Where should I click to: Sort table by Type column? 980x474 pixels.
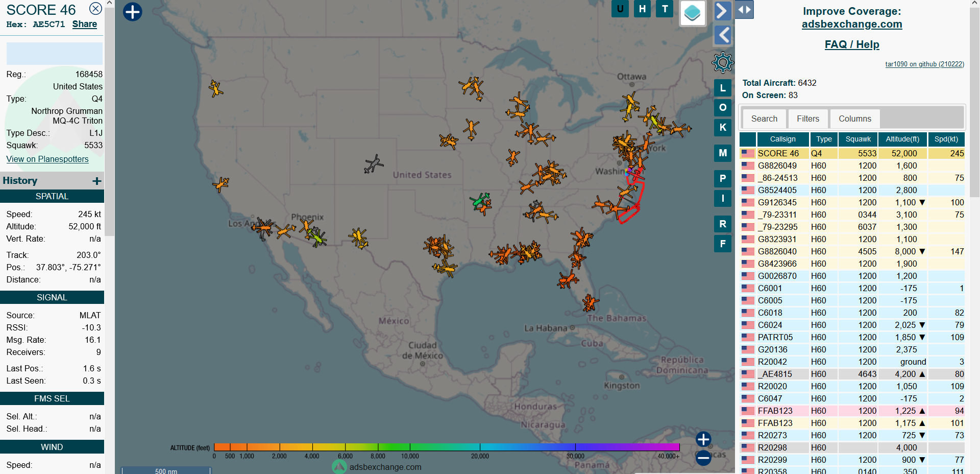(824, 139)
